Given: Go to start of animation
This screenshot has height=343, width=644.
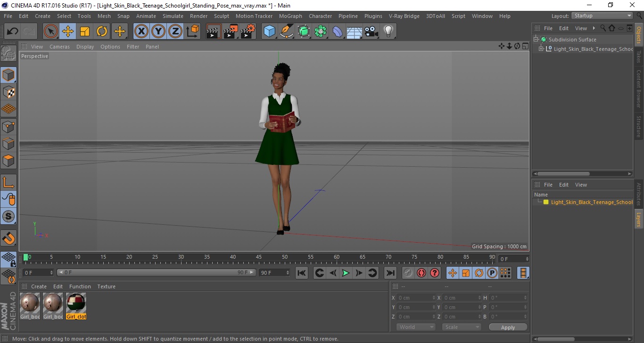Looking at the screenshot, I should (302, 273).
